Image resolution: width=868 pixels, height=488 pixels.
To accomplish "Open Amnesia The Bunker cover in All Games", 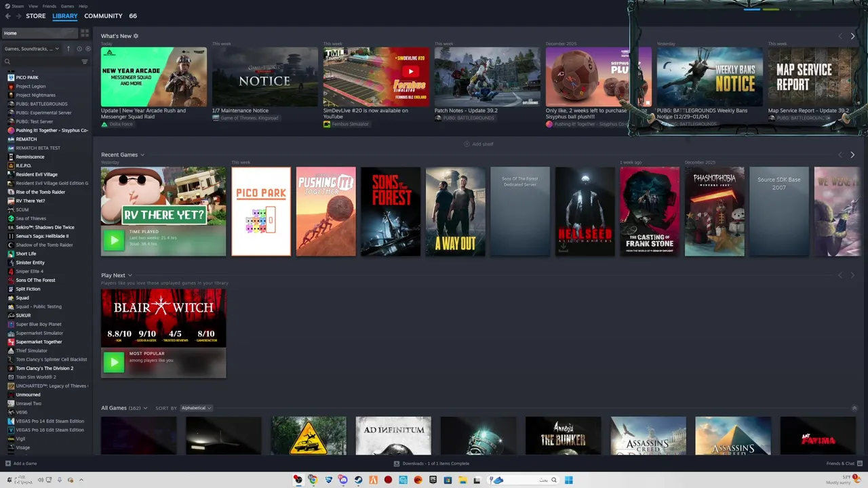I will (563, 436).
